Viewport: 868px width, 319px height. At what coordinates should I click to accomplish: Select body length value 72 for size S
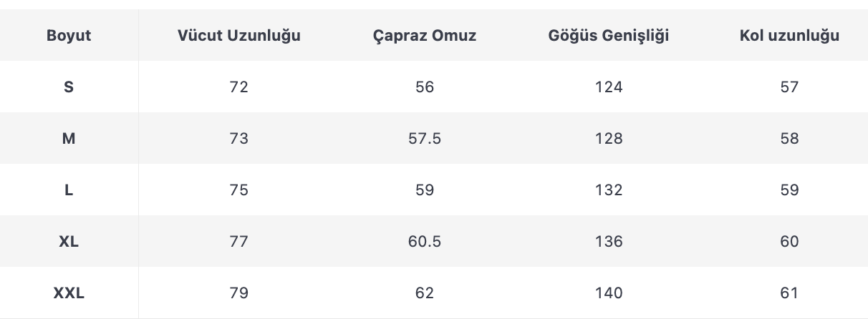[x=239, y=87]
